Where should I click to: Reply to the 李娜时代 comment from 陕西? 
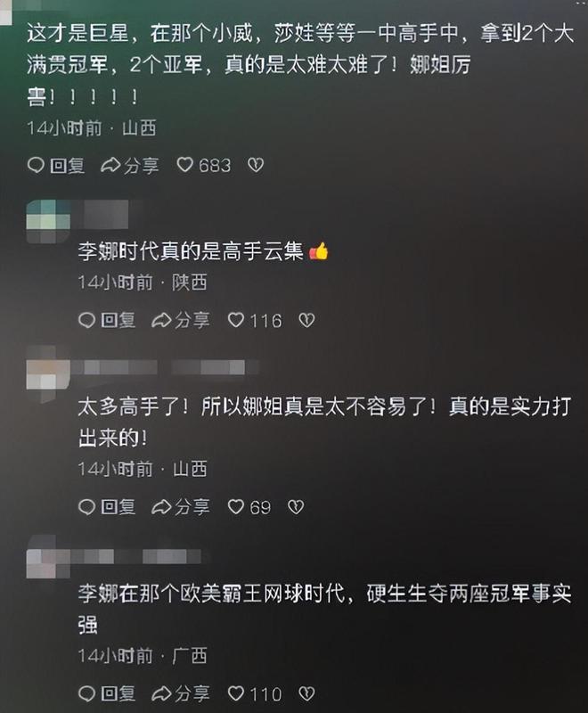pos(107,320)
